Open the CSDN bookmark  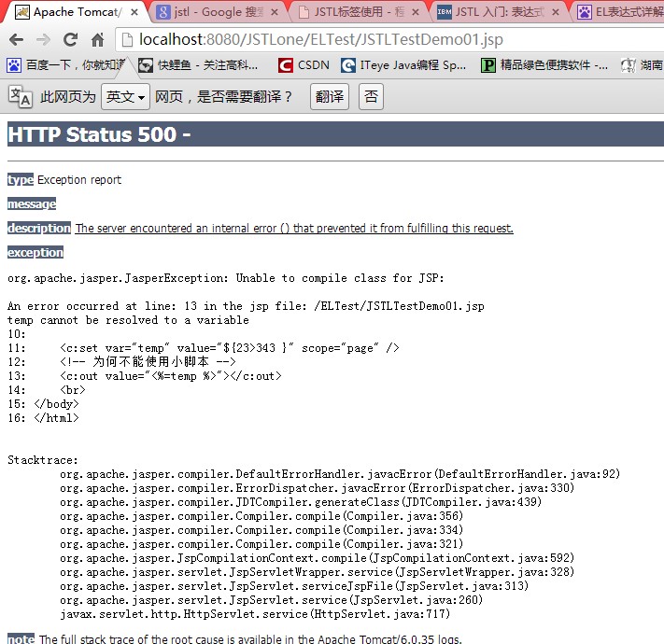[x=304, y=64]
